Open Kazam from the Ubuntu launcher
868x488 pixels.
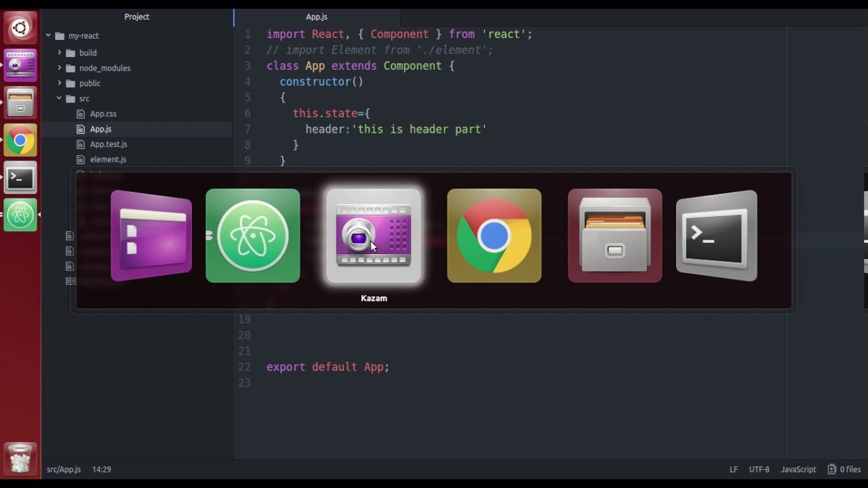point(20,66)
